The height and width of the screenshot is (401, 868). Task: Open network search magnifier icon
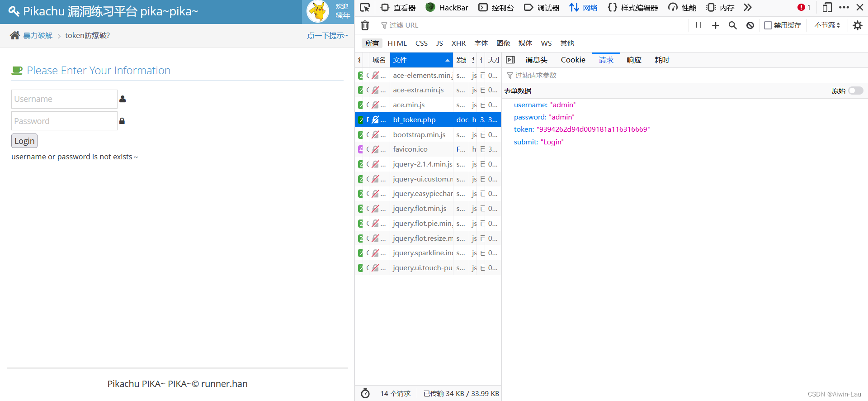coord(733,25)
